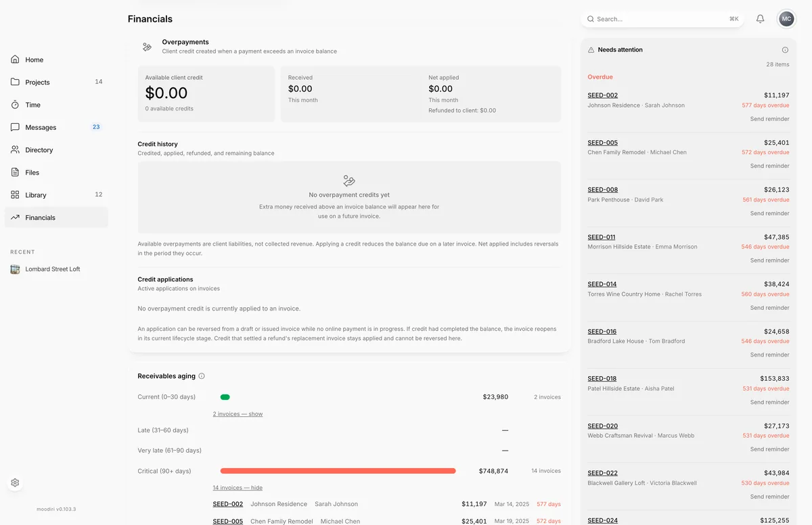Screen dimensions: 812x525
Task: Click the Overpayments hand-coins icon
Action: 147,47
